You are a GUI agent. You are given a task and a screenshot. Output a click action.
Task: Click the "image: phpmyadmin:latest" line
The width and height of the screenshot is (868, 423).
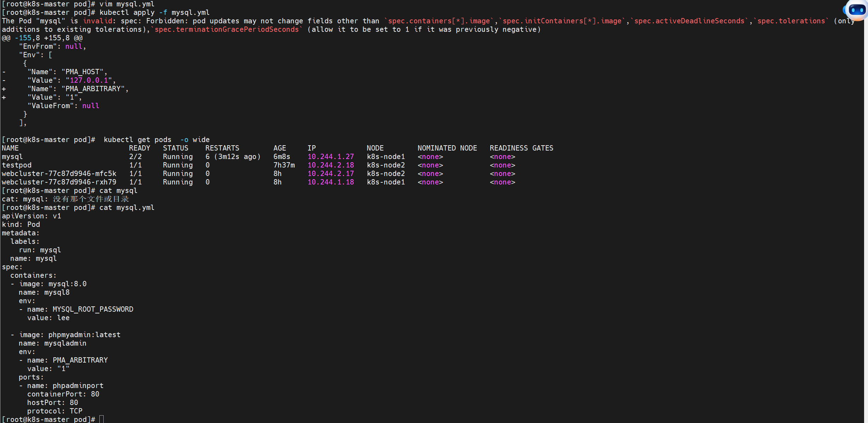70,335
